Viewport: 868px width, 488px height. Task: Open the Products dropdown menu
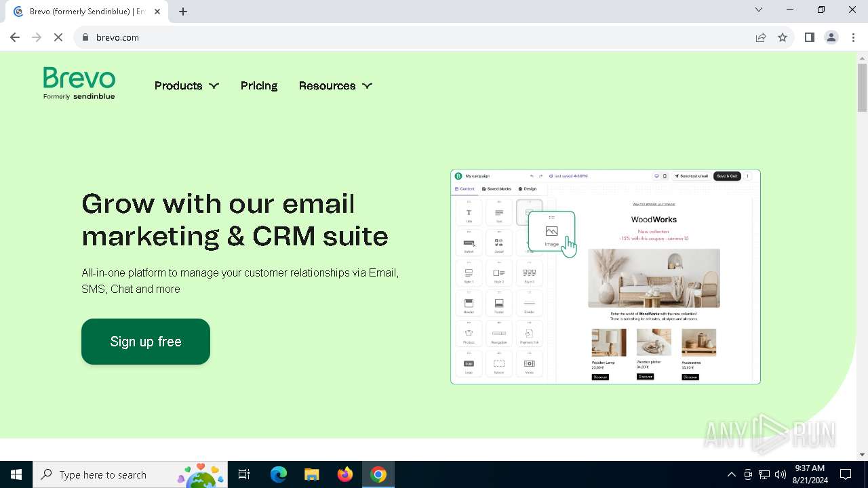[x=186, y=85]
